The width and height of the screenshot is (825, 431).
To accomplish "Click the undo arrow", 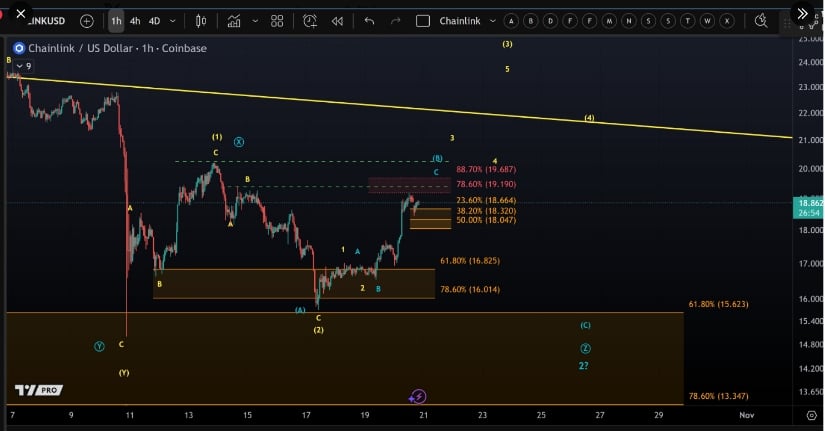I will pyautogui.click(x=369, y=21).
